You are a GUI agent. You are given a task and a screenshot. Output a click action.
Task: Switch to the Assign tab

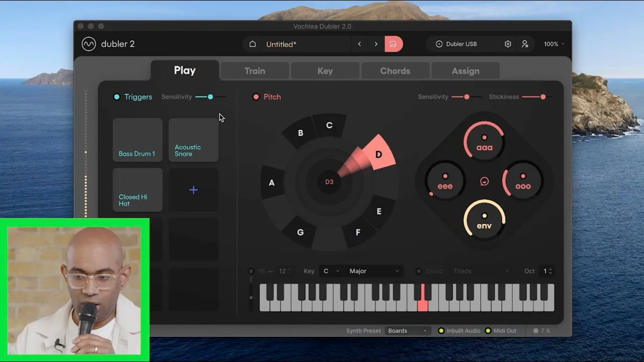pyautogui.click(x=465, y=71)
